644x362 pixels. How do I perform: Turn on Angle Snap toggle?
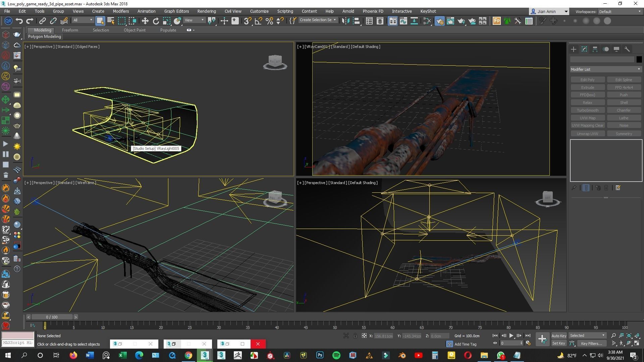(x=258, y=21)
